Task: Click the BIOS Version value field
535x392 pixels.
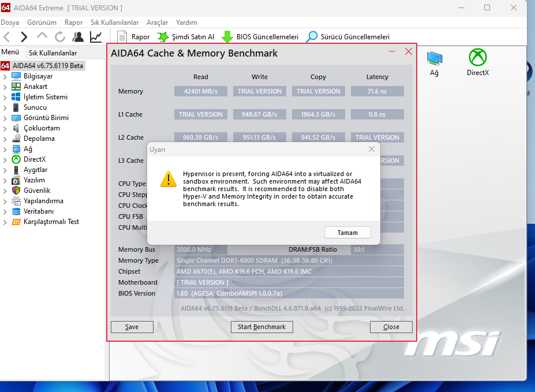Action: 289,293
